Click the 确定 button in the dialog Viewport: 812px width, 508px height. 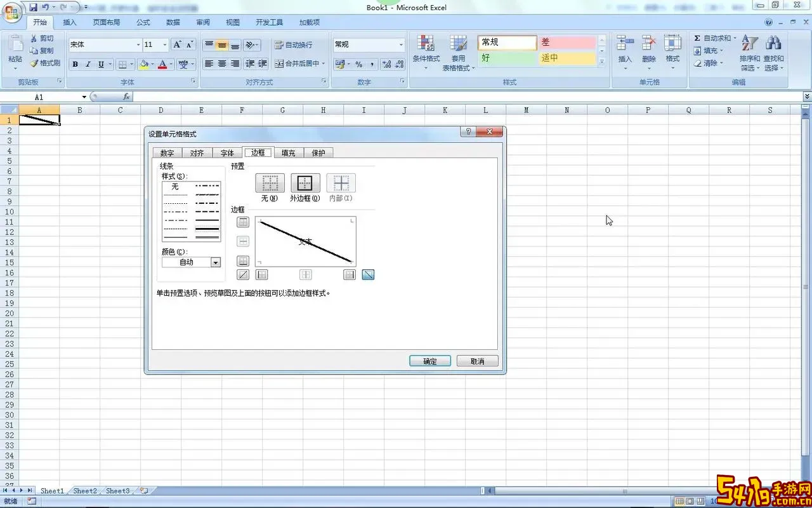(x=430, y=361)
